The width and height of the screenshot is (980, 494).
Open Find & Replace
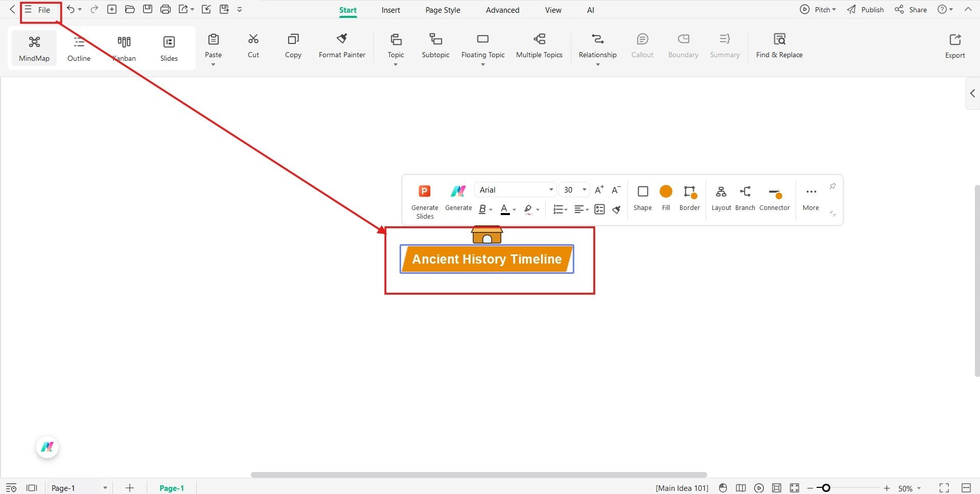pyautogui.click(x=779, y=46)
